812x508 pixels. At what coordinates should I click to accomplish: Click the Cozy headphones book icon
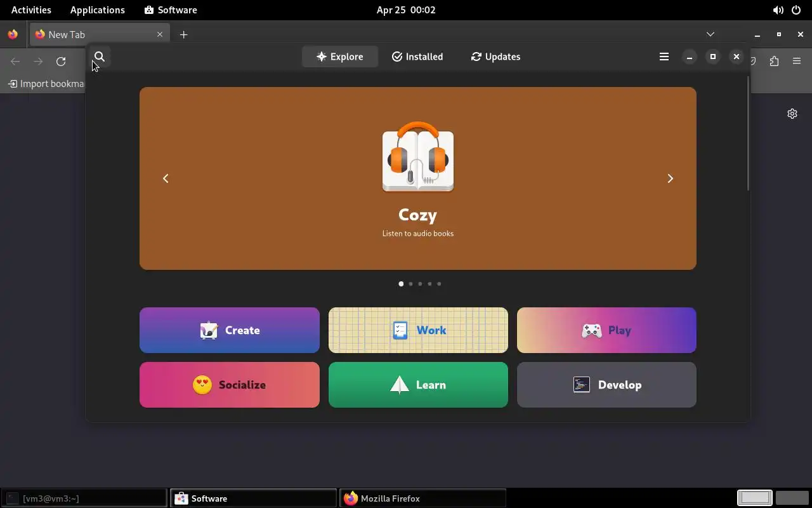coord(418,156)
